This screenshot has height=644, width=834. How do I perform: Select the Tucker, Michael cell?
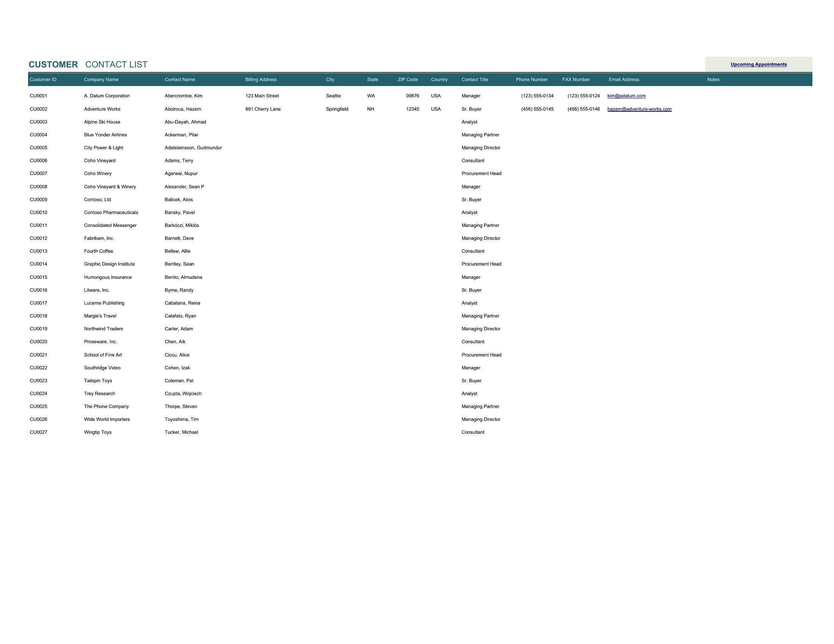pos(181,433)
